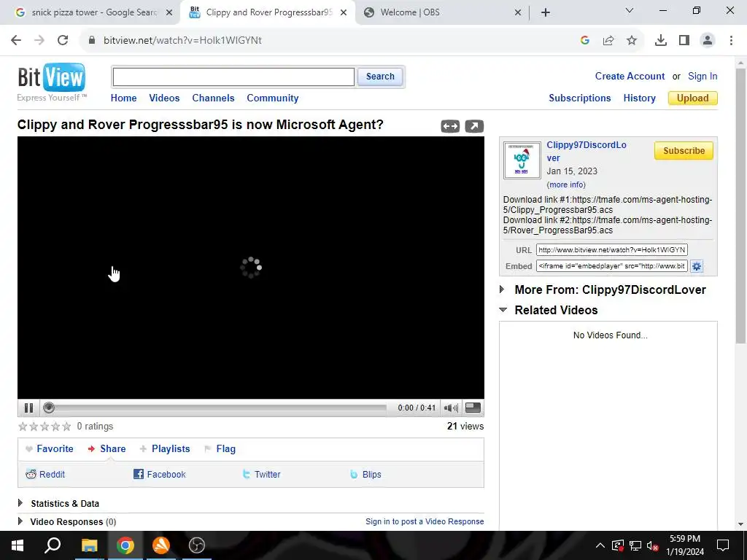This screenshot has height=560, width=747.
Task: Open the Chrome share icon in address bar
Action: 608,41
